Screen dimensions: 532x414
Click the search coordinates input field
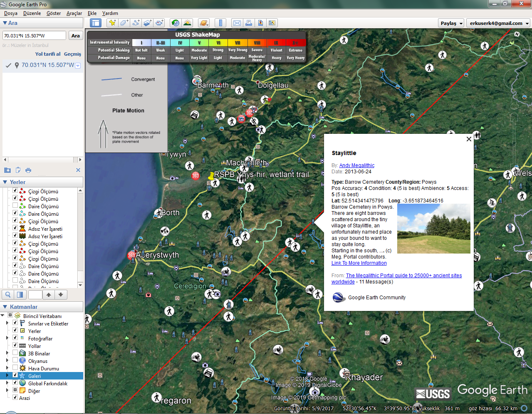(34, 36)
